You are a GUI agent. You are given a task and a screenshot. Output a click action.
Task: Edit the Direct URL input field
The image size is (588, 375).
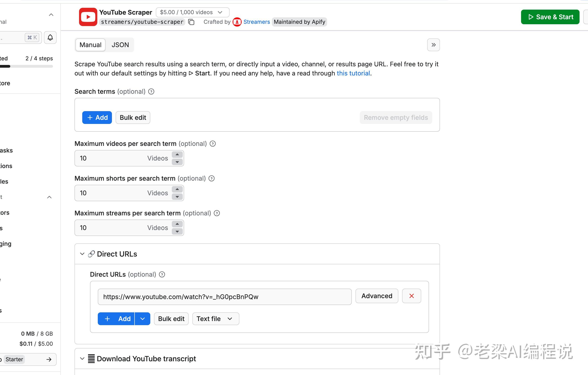click(x=225, y=297)
